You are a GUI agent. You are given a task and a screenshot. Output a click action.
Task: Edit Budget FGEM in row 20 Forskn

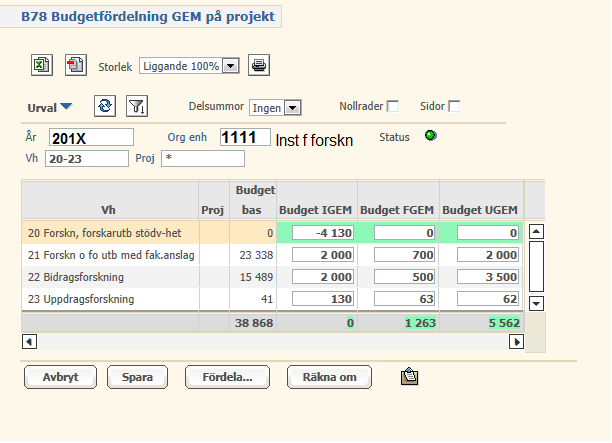pos(405,233)
